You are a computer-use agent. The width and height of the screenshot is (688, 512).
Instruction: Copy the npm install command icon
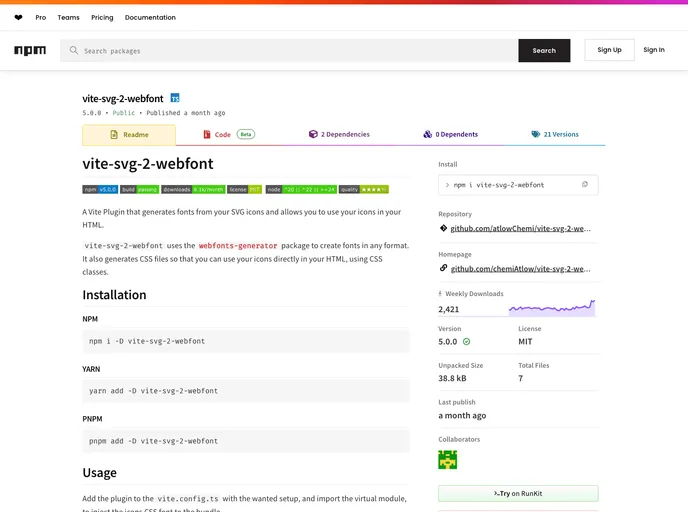[585, 185]
